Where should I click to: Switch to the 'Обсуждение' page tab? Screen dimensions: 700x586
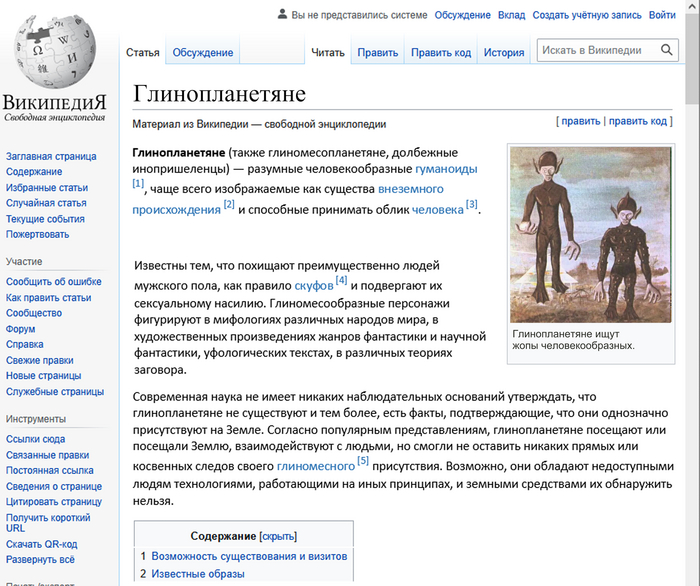[x=203, y=53]
